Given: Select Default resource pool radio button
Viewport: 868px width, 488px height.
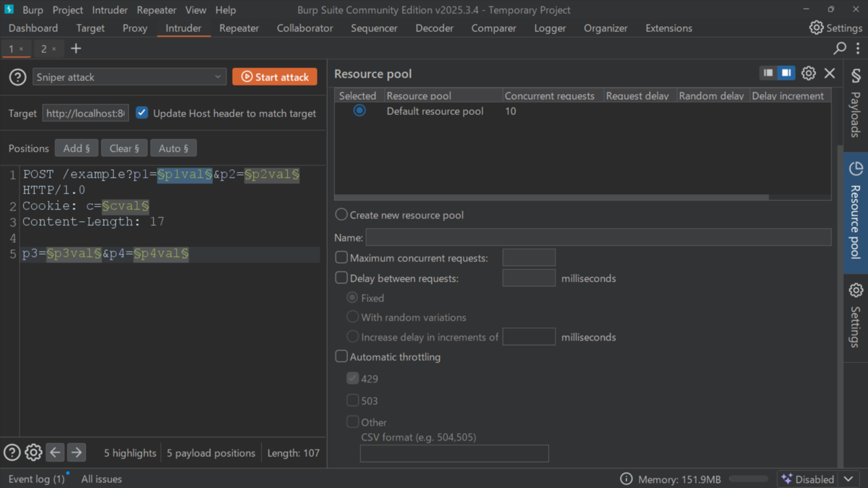Looking at the screenshot, I should 359,111.
